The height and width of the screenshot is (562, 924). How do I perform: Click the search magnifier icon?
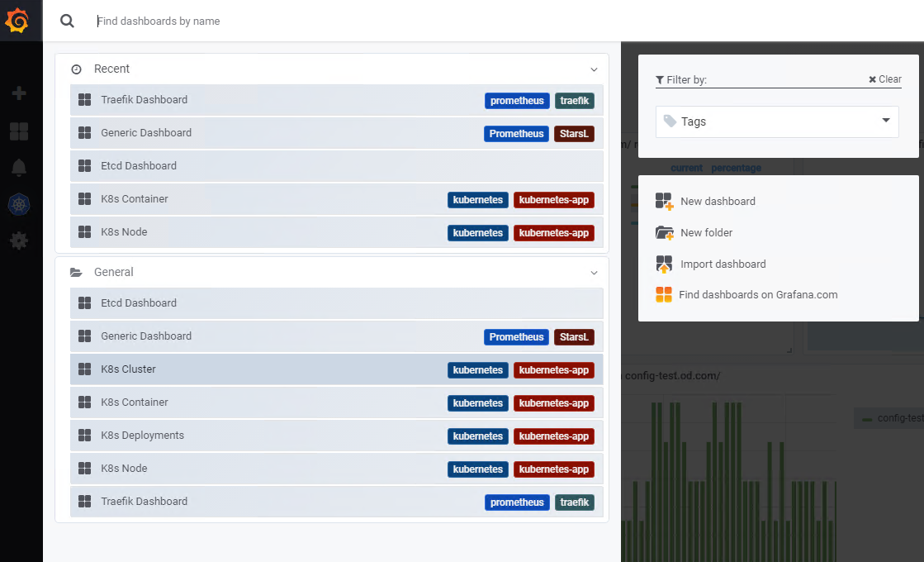[68, 21]
